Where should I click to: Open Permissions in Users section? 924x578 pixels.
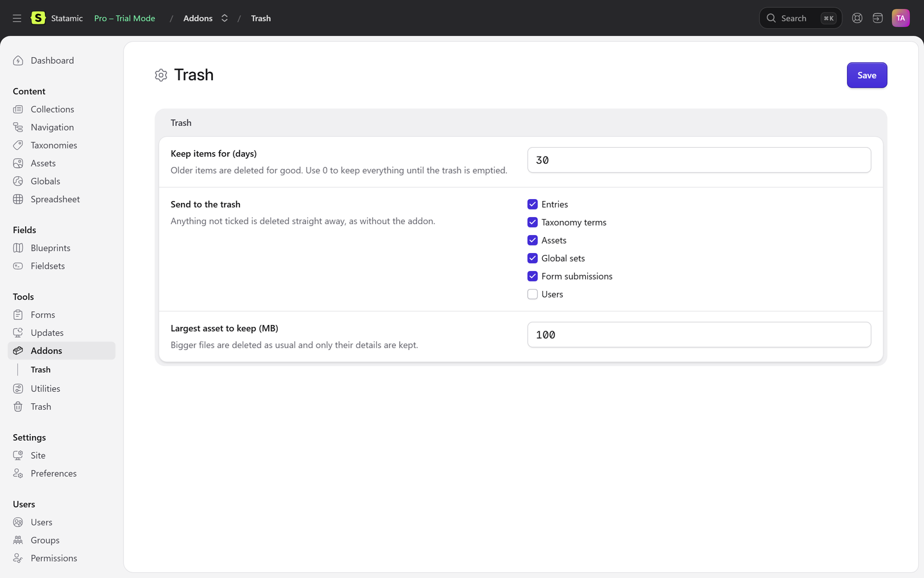coord(54,558)
